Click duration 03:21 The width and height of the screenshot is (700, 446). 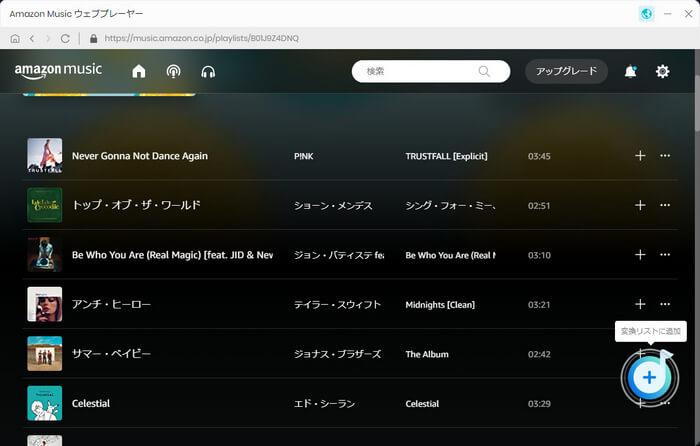point(539,305)
